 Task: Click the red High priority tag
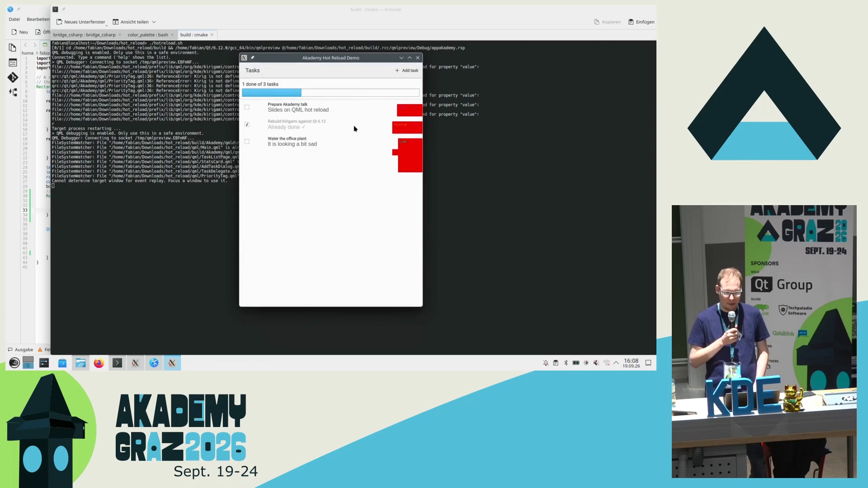pos(410,110)
